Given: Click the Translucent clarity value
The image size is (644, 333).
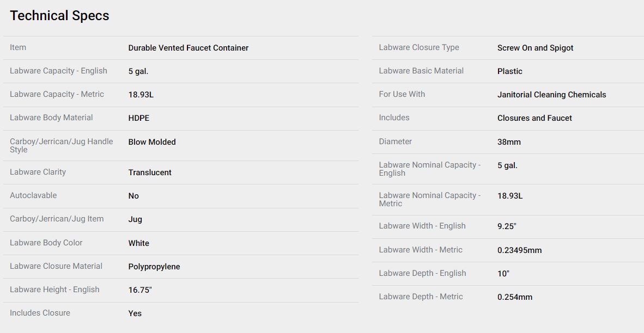Looking at the screenshot, I should tap(150, 172).
